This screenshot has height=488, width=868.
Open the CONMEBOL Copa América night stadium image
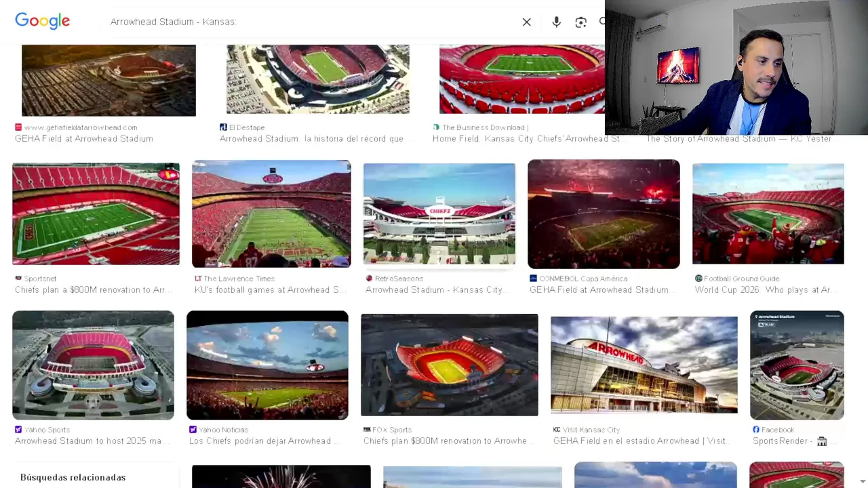[604, 214]
